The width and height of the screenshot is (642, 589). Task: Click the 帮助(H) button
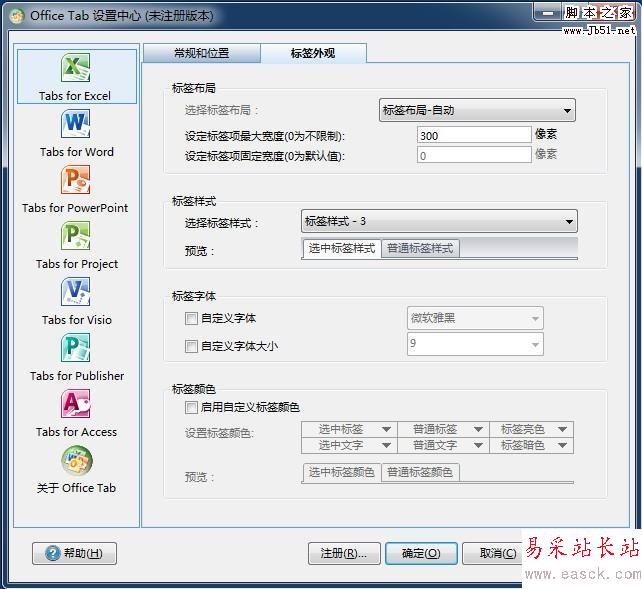click(75, 553)
